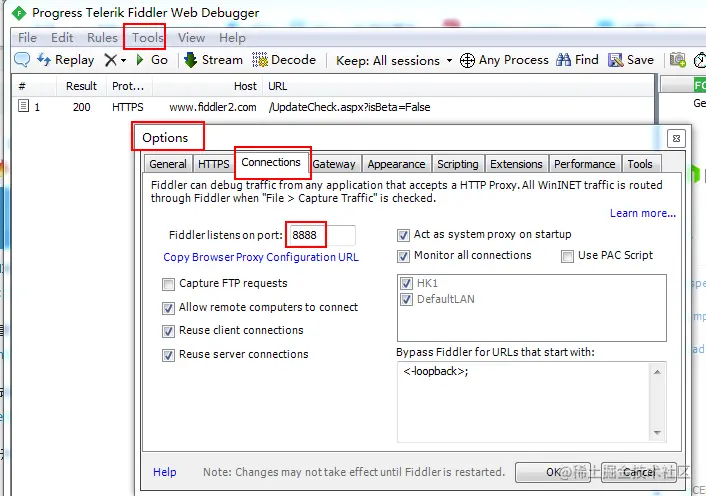Image resolution: width=706 pixels, height=496 pixels.
Task: Switch to the Extensions tab
Action: (516, 164)
